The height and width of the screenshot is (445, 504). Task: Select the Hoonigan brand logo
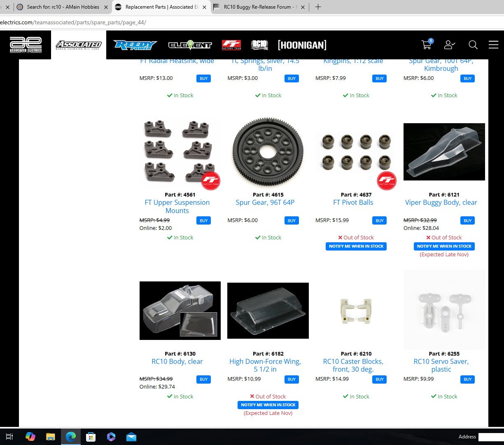(x=302, y=45)
